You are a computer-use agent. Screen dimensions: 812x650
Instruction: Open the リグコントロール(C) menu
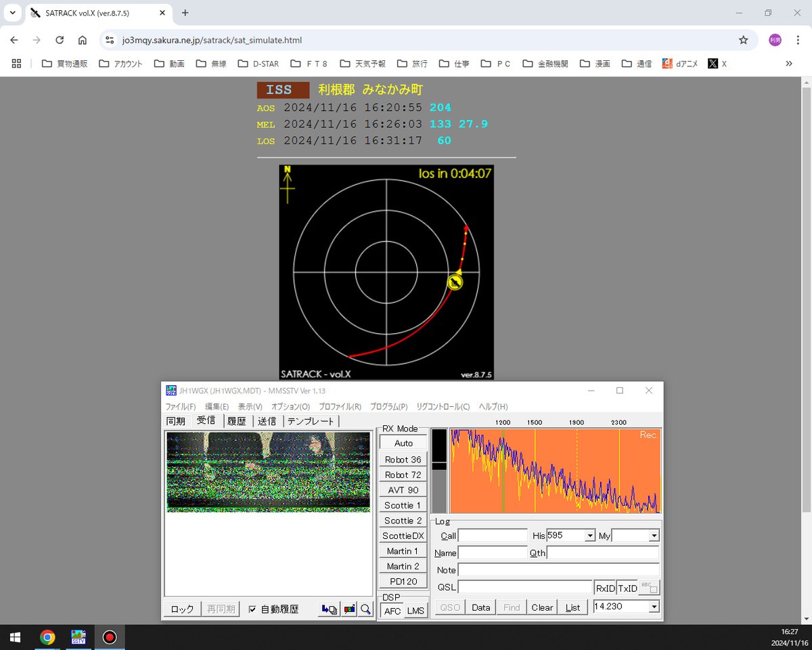[x=443, y=406]
